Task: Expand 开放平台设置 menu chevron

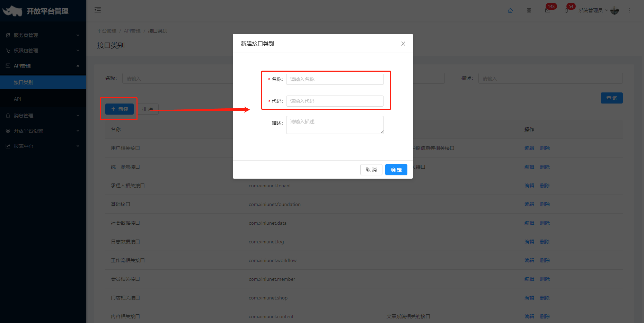Action: (78, 131)
